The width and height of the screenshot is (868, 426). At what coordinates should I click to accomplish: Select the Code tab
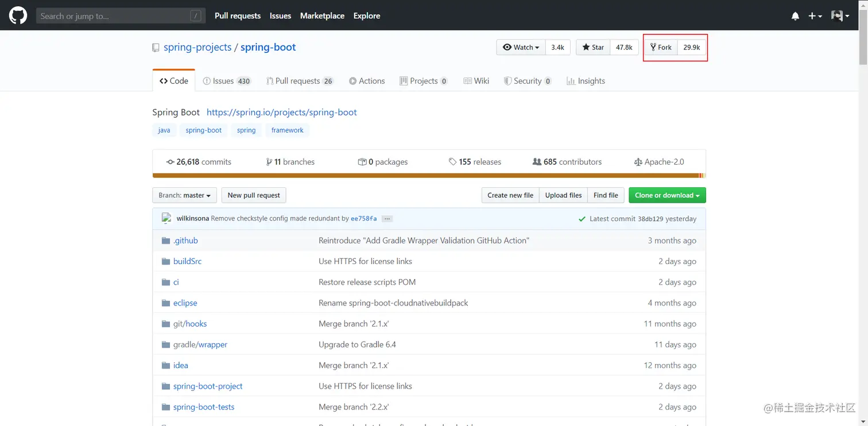[174, 81]
